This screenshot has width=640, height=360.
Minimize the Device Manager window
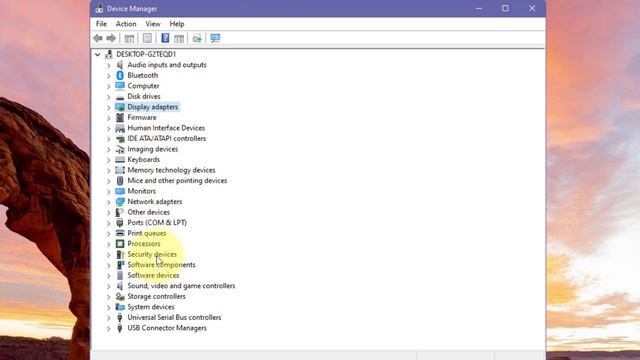point(479,8)
